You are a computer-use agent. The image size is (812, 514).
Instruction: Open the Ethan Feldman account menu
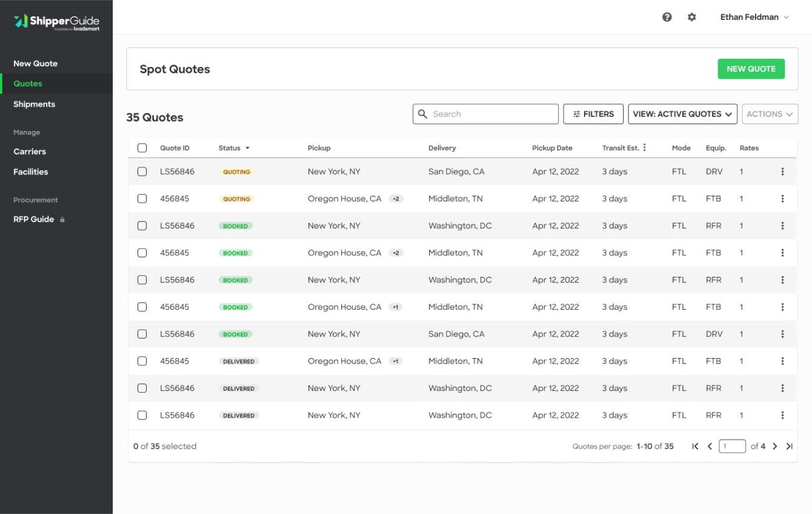point(754,17)
